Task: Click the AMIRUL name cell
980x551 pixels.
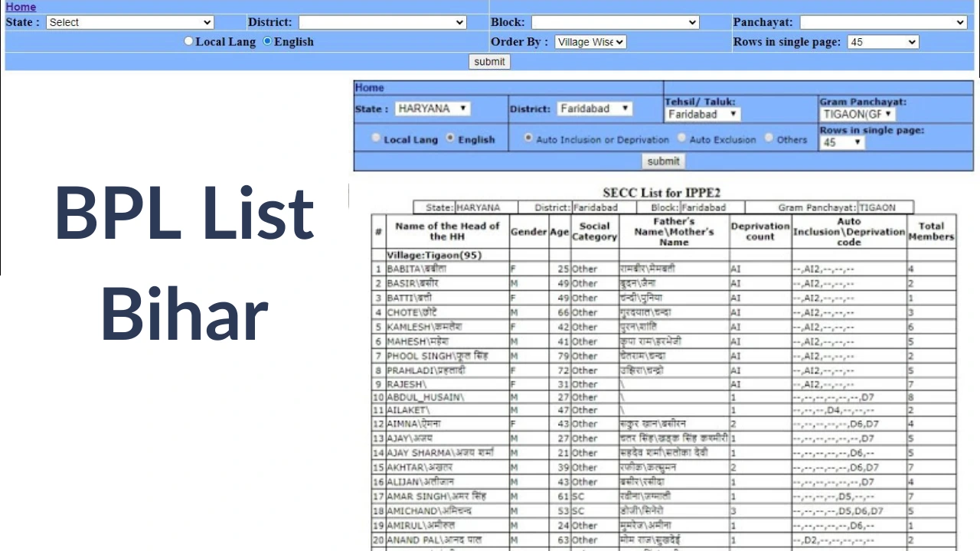Action: 447,526
